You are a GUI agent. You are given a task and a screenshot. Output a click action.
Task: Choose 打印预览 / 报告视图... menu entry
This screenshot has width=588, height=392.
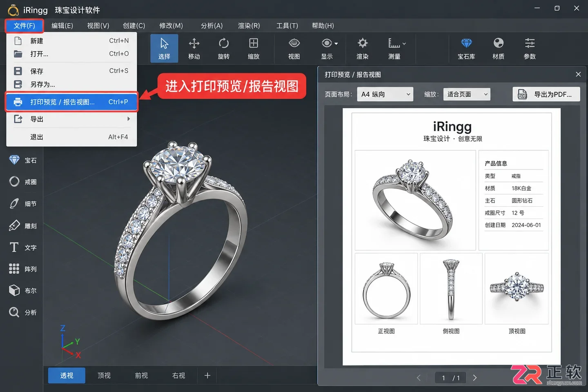point(71,102)
